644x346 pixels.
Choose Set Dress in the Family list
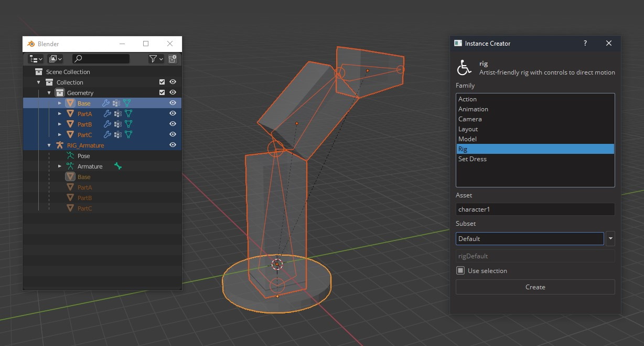click(535, 159)
